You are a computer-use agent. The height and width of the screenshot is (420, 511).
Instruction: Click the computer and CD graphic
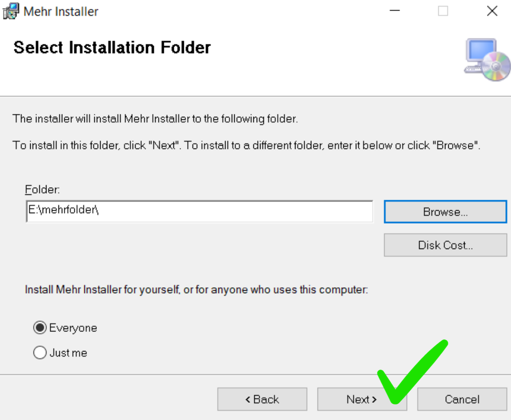pyautogui.click(x=487, y=60)
